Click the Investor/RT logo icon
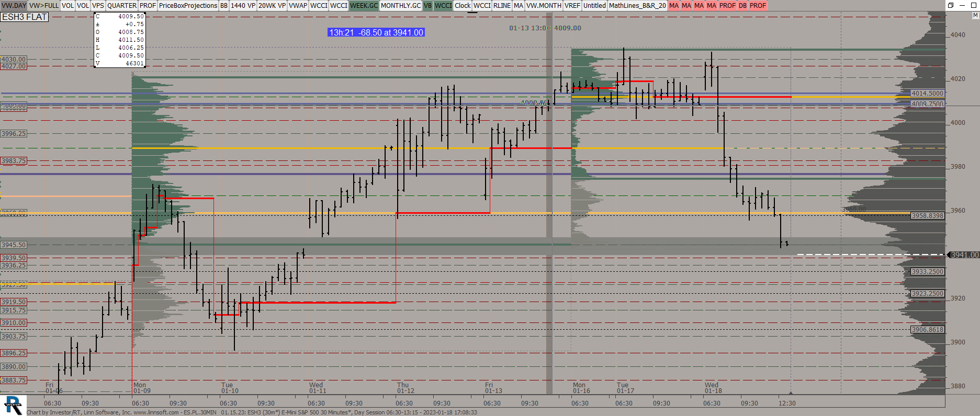The image size is (980, 416). [13, 405]
